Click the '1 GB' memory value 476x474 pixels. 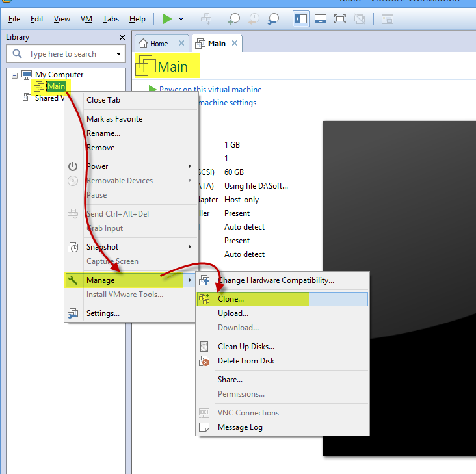232,145
